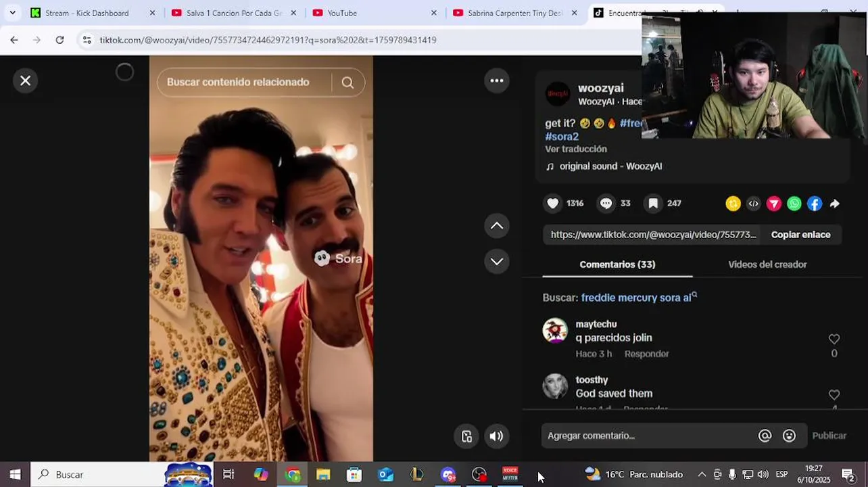868x487 pixels.
Task: Like the video with the heart icon
Action: (x=553, y=204)
